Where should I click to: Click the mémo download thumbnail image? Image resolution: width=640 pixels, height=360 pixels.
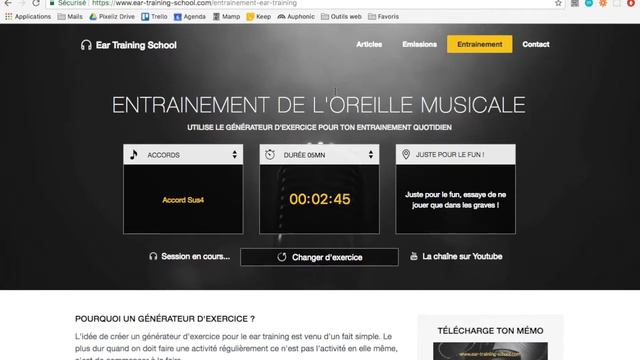[490, 351]
